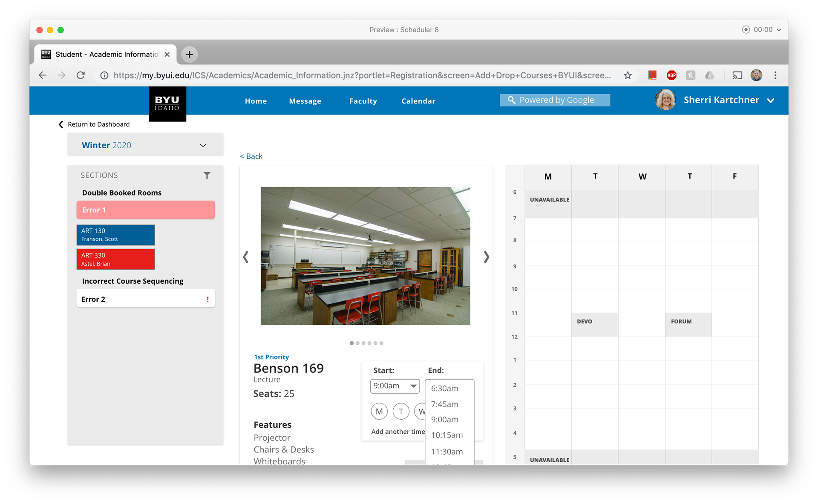818x504 pixels.
Task: Open the Chrome three-dot menu
Action: click(775, 75)
